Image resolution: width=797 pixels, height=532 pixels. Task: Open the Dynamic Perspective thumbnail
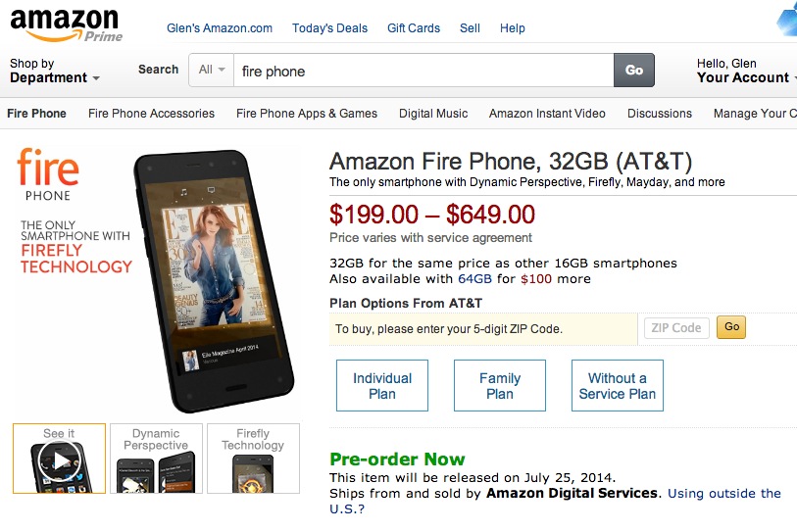pyautogui.click(x=156, y=459)
